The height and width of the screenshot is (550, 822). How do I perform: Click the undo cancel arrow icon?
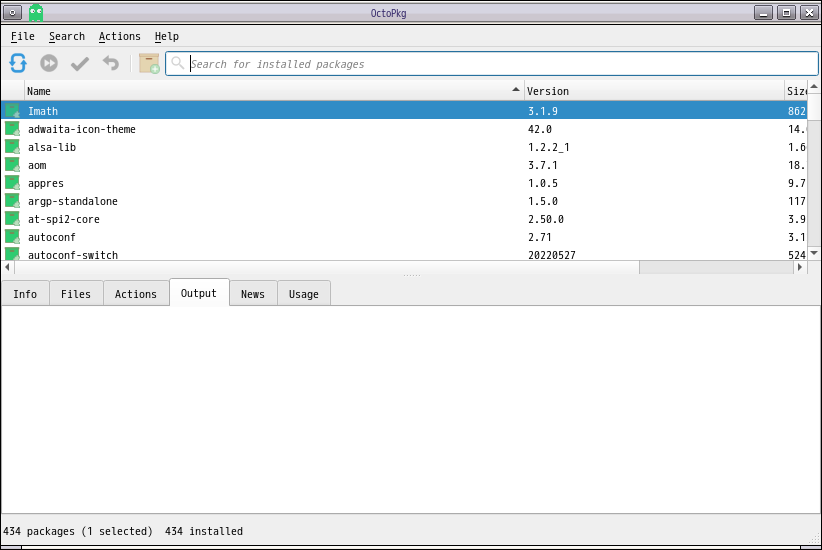(x=111, y=63)
